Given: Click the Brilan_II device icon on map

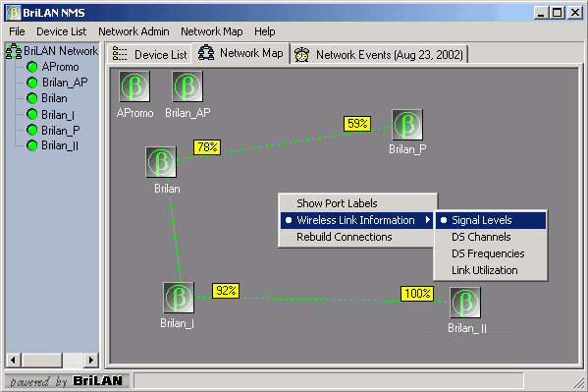Looking at the screenshot, I should pos(465,303).
